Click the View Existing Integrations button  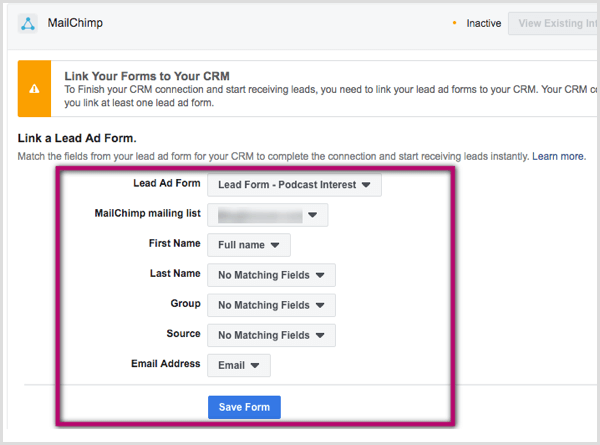[554, 23]
